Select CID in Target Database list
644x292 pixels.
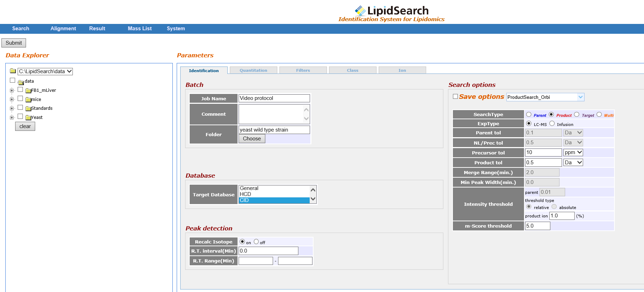tap(274, 200)
